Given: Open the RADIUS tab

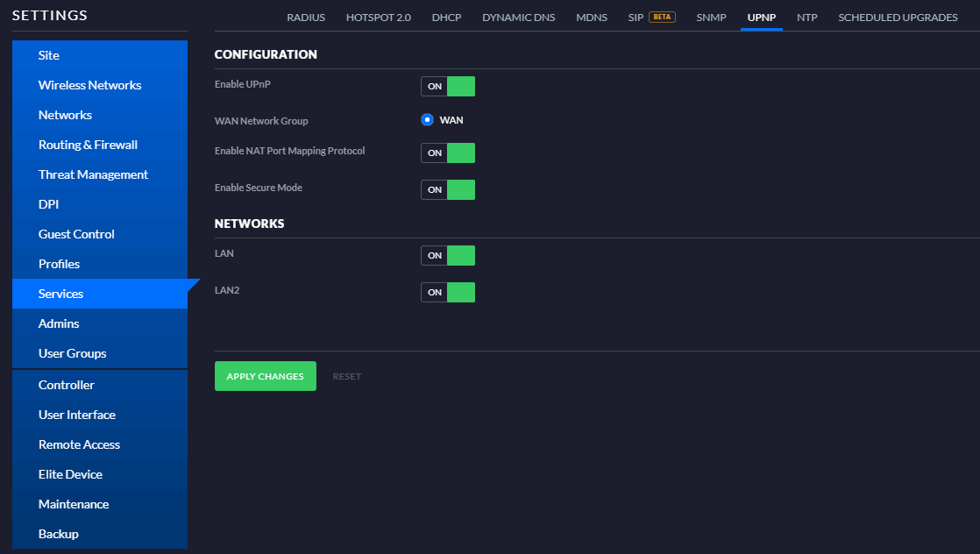Looking at the screenshot, I should click(x=306, y=18).
